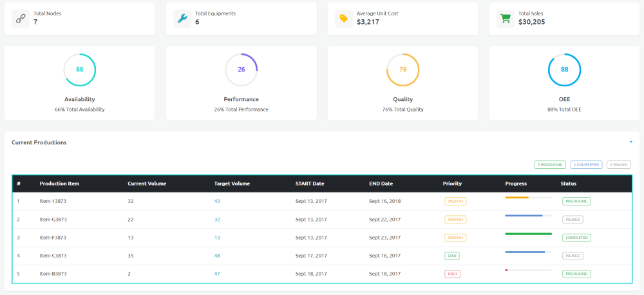The height and width of the screenshot is (295, 644).
Task: Click the Current Productions panel title
Action: 39,142
